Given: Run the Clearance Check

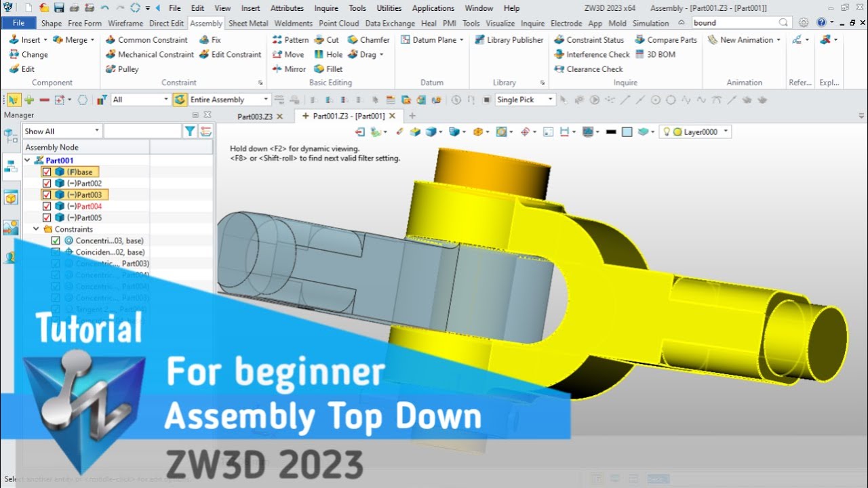Looking at the screenshot, I should point(589,68).
